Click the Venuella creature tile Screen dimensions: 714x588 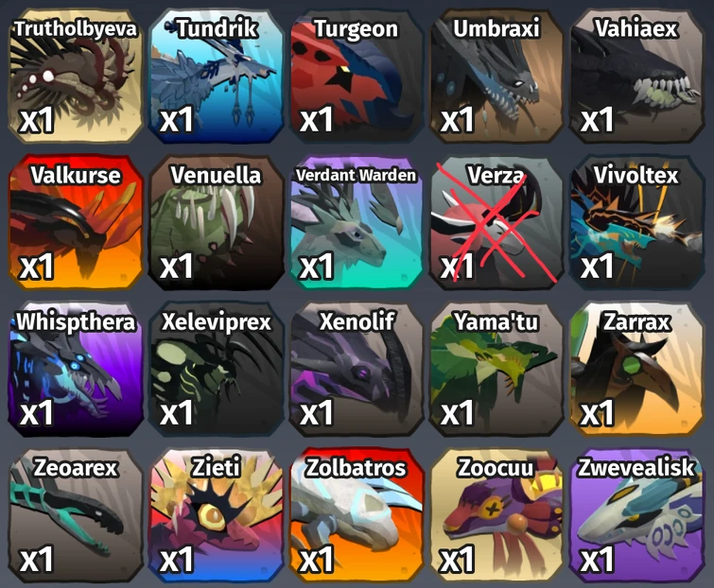pyautogui.click(x=216, y=222)
